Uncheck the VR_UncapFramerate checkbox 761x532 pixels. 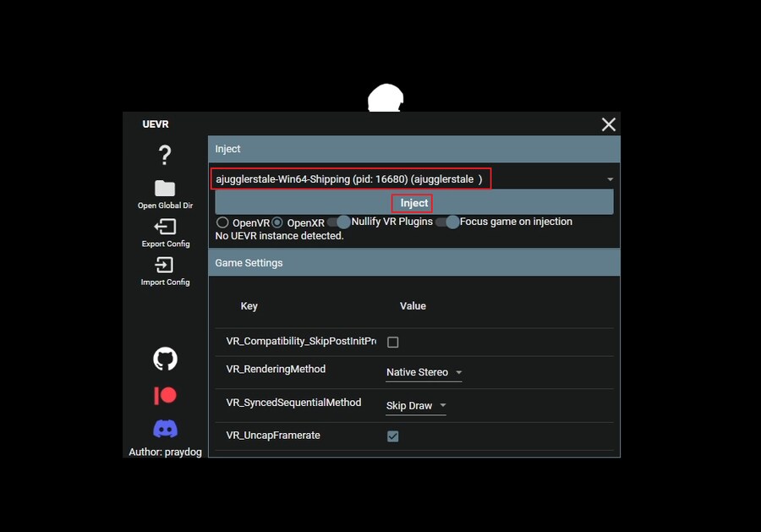pos(392,436)
